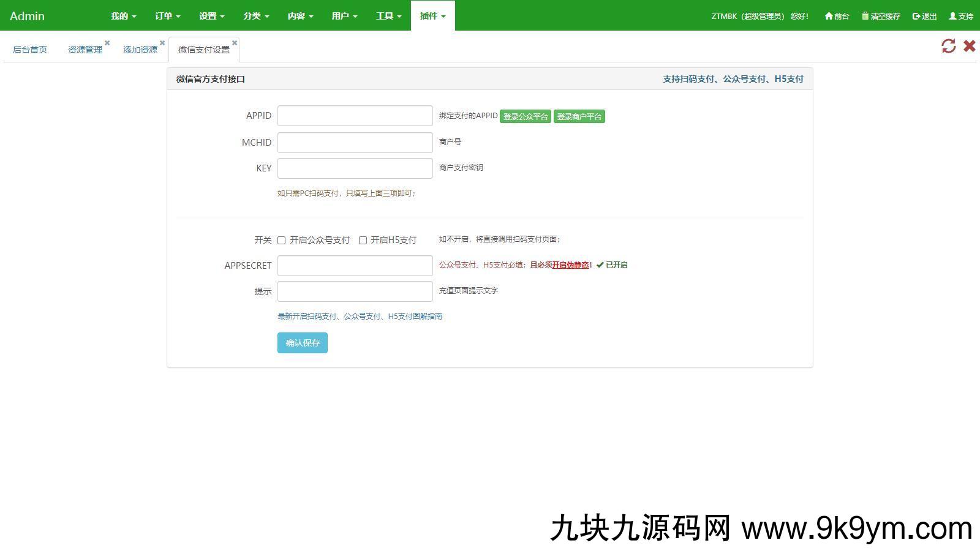
Task: Click the green refresh icon
Action: click(x=949, y=46)
